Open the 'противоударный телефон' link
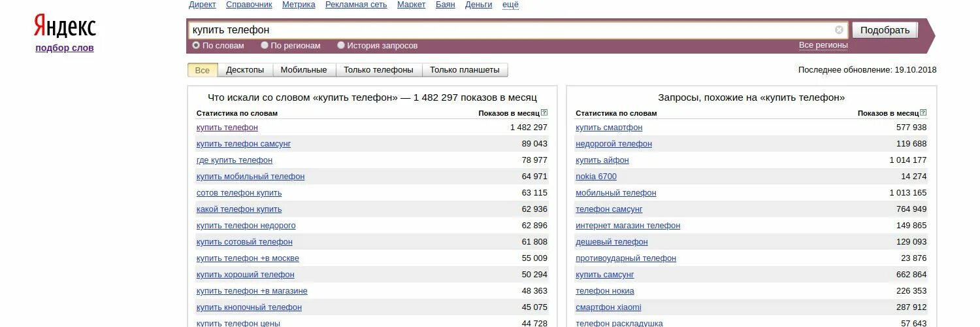Viewport: 980px width, 327px height. (x=626, y=258)
